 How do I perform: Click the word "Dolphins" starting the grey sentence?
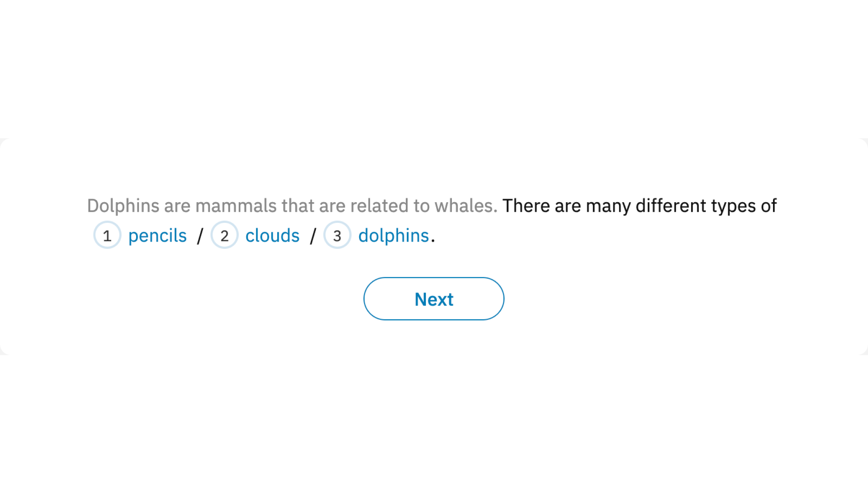tap(123, 206)
